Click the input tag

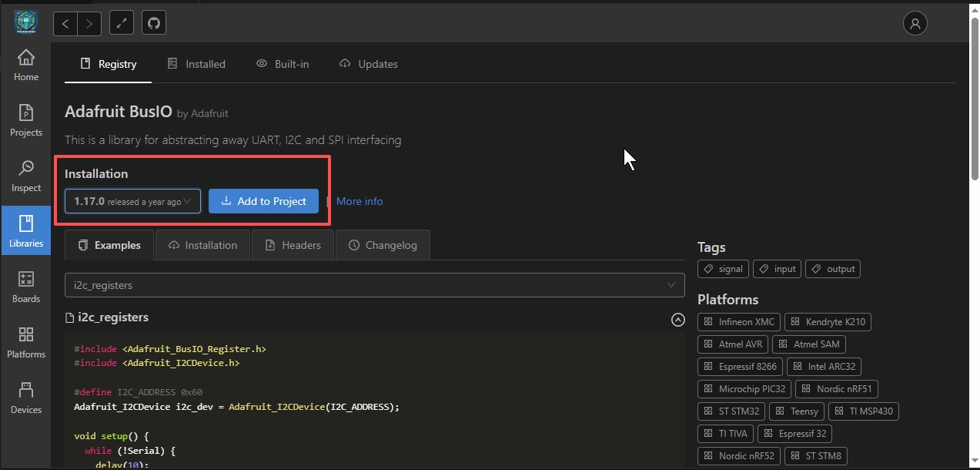coord(777,269)
